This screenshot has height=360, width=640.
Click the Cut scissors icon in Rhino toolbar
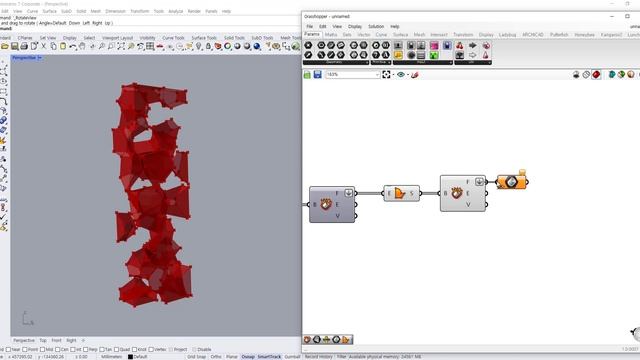click(44, 47)
